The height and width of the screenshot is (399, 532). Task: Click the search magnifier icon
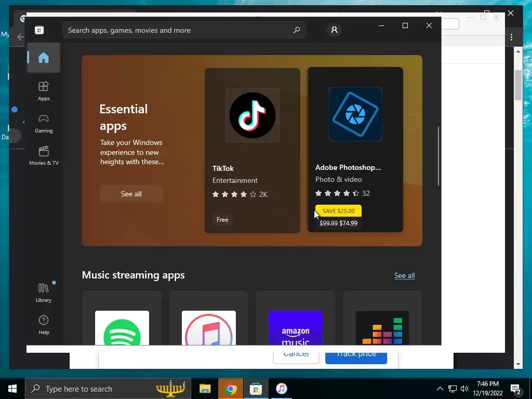click(x=297, y=30)
